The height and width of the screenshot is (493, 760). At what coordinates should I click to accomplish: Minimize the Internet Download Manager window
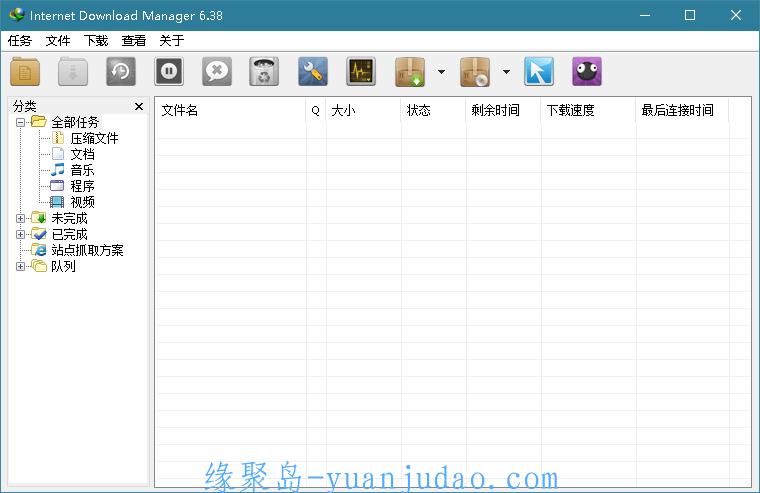point(645,15)
